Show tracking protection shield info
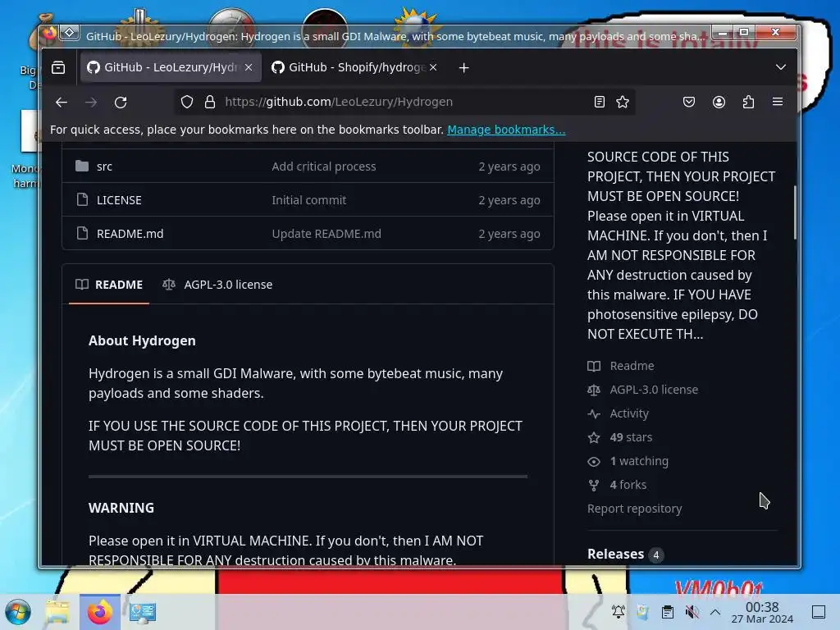The image size is (840, 630). point(186,102)
